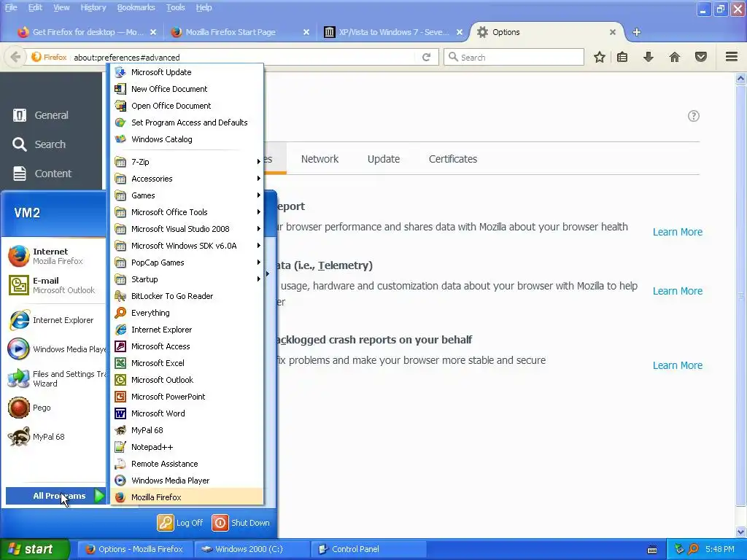Screen dimensions: 747x560
Task: Show bookmarks list toolbar icon
Action: (622, 57)
